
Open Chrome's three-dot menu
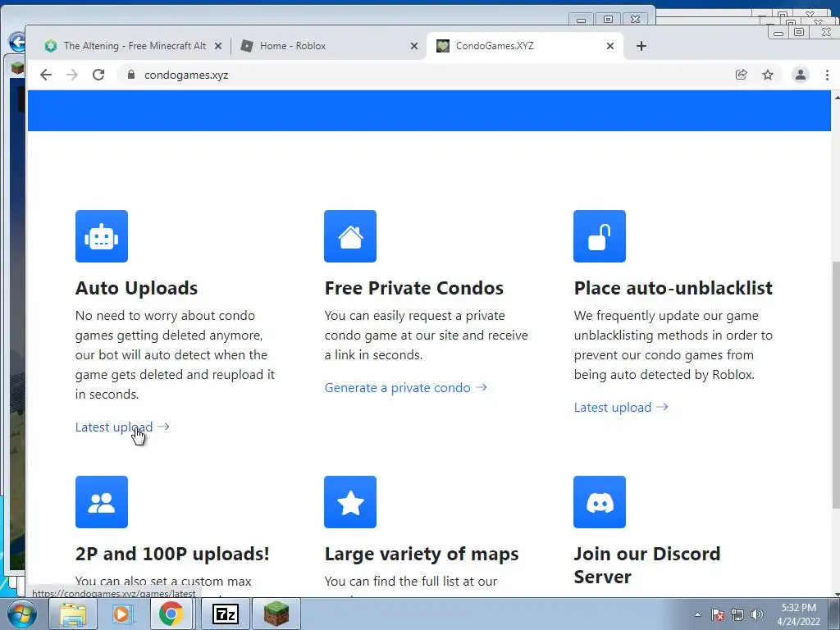827,75
